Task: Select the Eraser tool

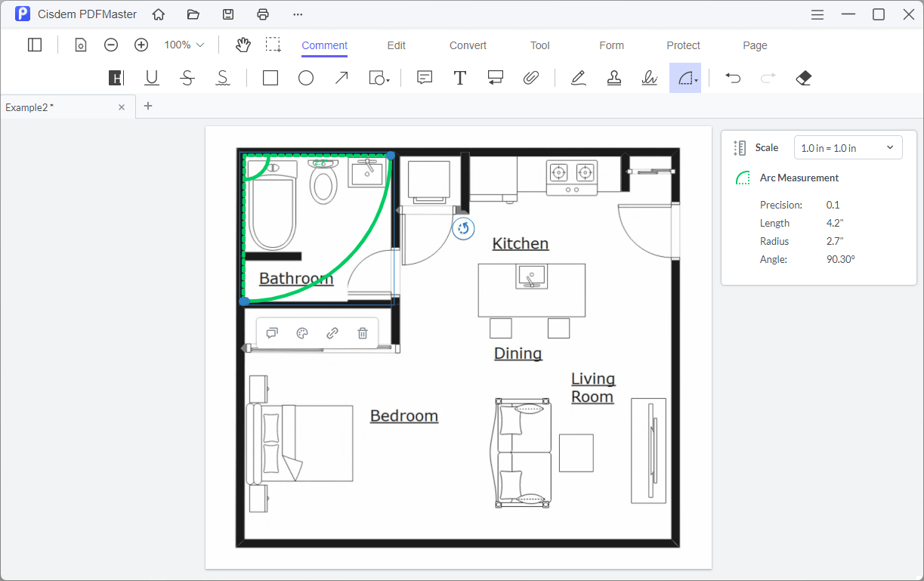Action: (804, 78)
